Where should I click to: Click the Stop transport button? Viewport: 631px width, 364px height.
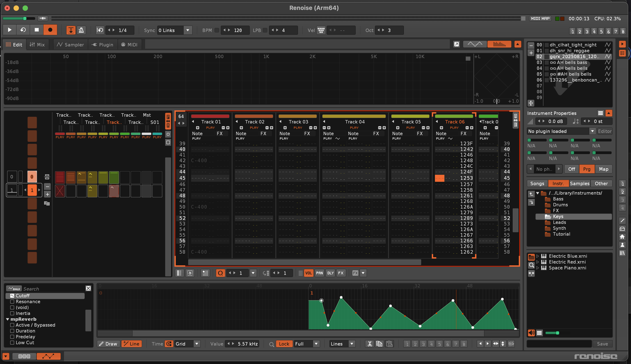click(x=37, y=30)
